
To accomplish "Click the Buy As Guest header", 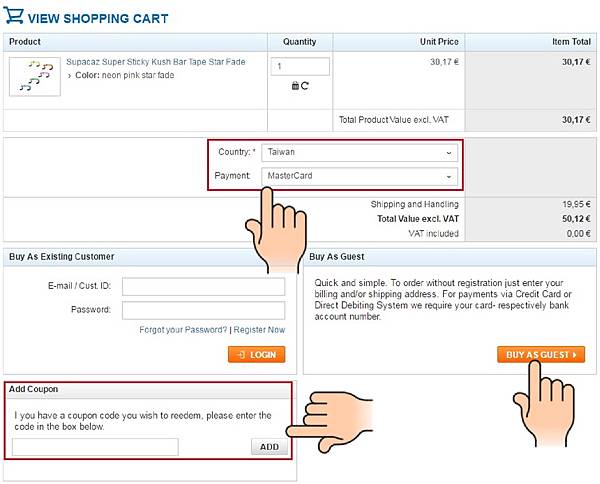I will 337,257.
